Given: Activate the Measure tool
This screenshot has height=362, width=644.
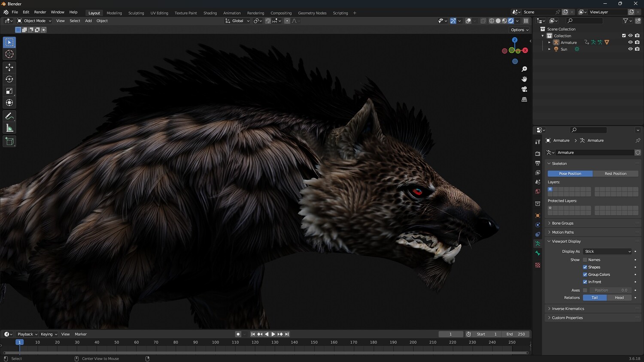Looking at the screenshot, I should [x=9, y=128].
